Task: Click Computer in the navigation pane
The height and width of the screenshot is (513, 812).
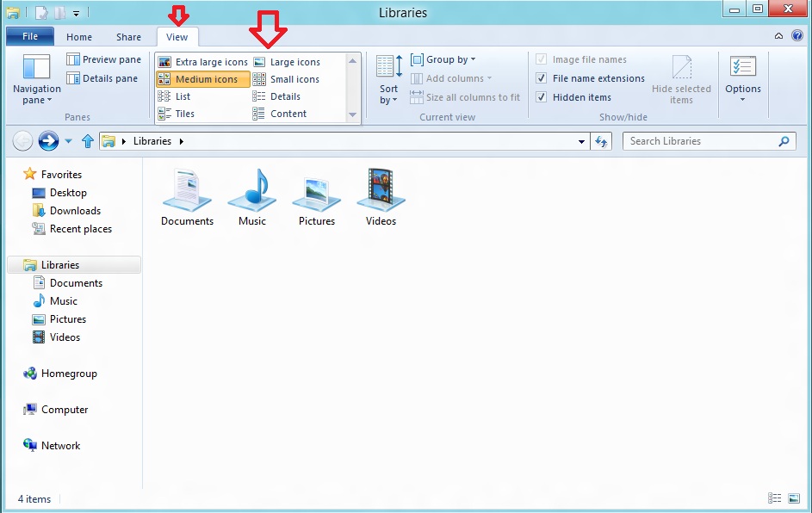Action: click(64, 410)
